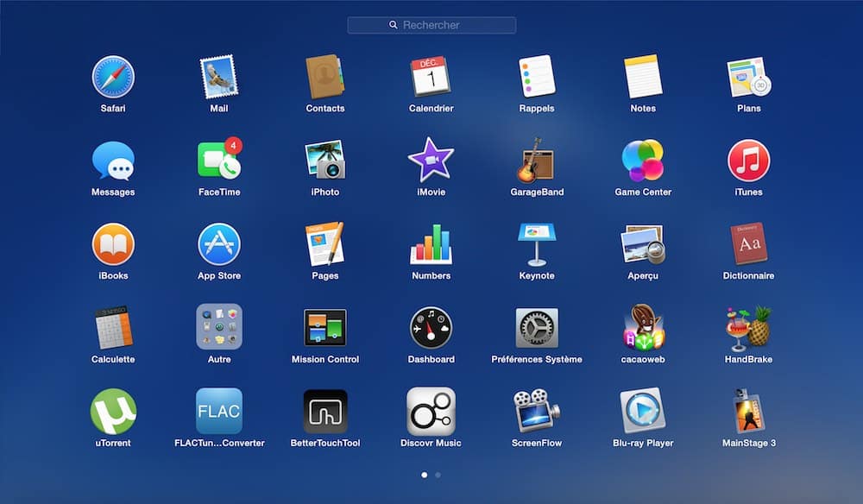Launch the ScreenFlow app

click(x=537, y=412)
